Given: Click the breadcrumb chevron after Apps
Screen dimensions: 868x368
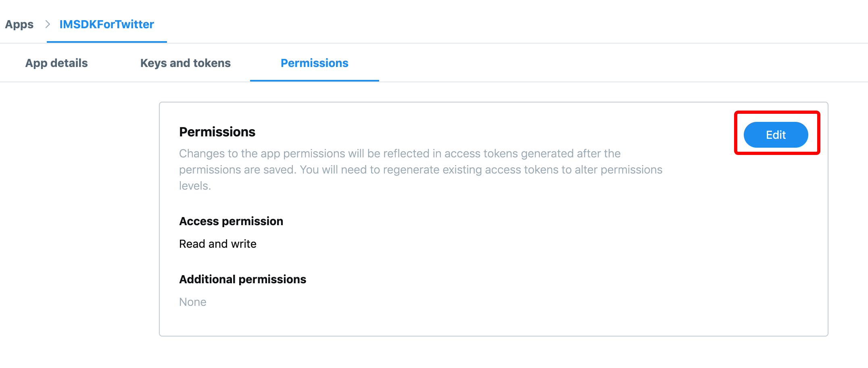Looking at the screenshot, I should [x=46, y=24].
